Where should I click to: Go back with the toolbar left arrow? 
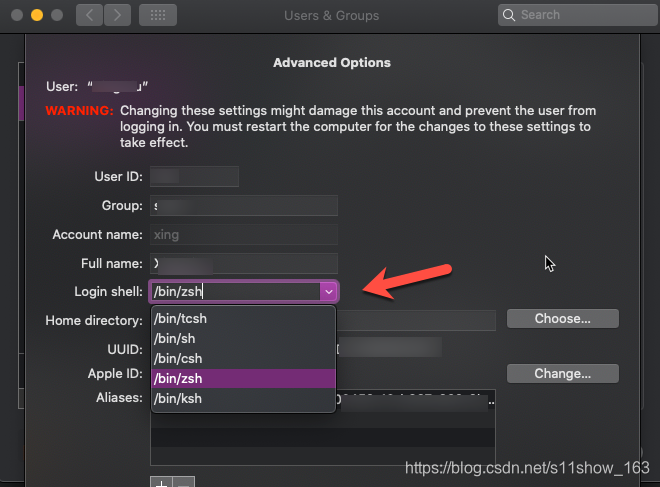pyautogui.click(x=89, y=16)
